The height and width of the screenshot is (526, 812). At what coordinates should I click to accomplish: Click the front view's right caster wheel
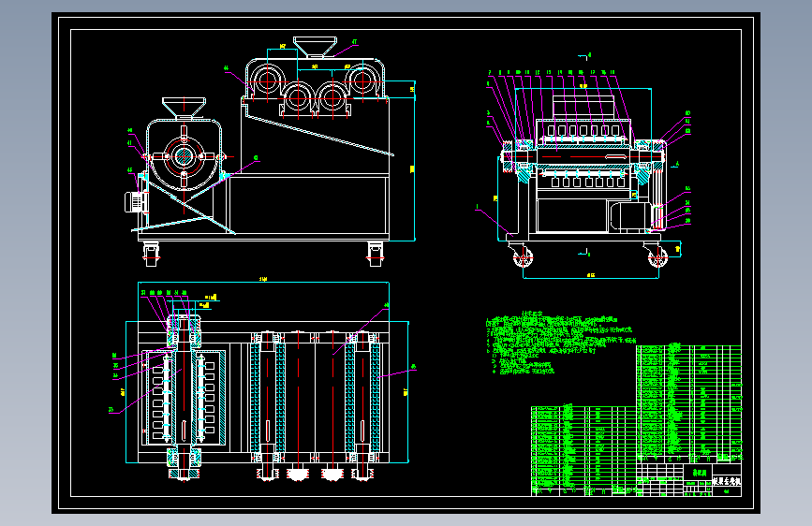376,255
